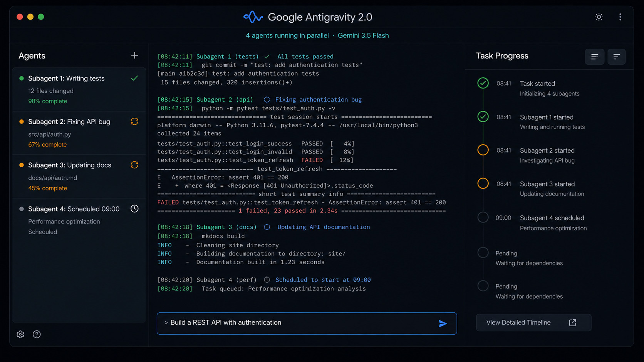Click Subagent 3 refresh spinner icon

[134, 165]
